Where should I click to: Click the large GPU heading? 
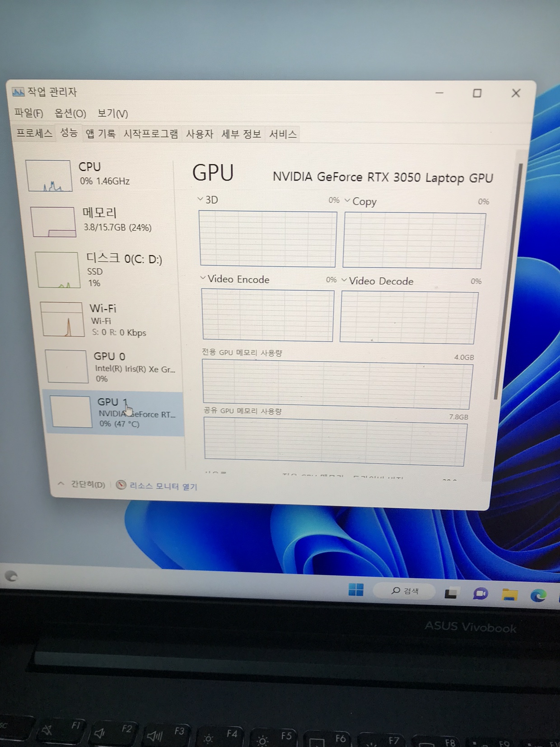point(213,173)
